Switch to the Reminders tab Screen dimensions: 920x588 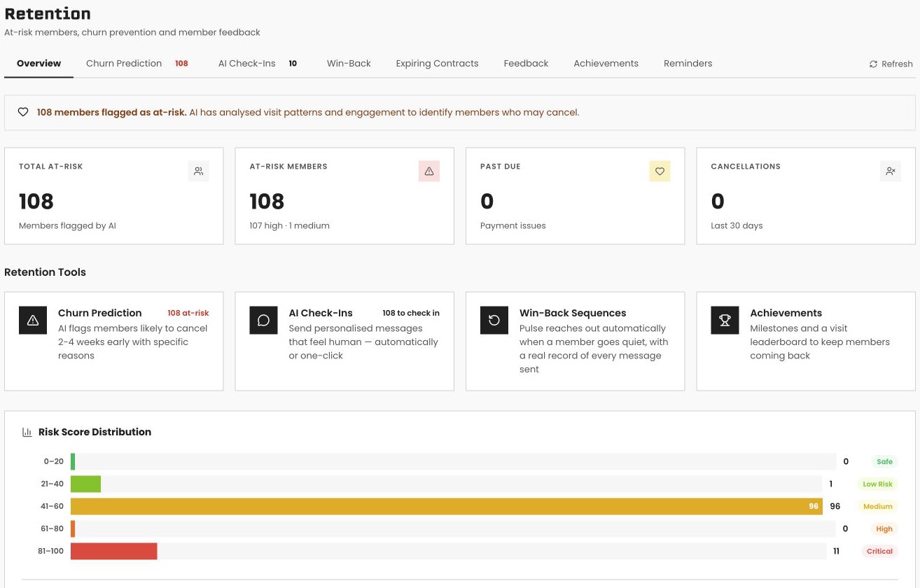pyautogui.click(x=688, y=63)
